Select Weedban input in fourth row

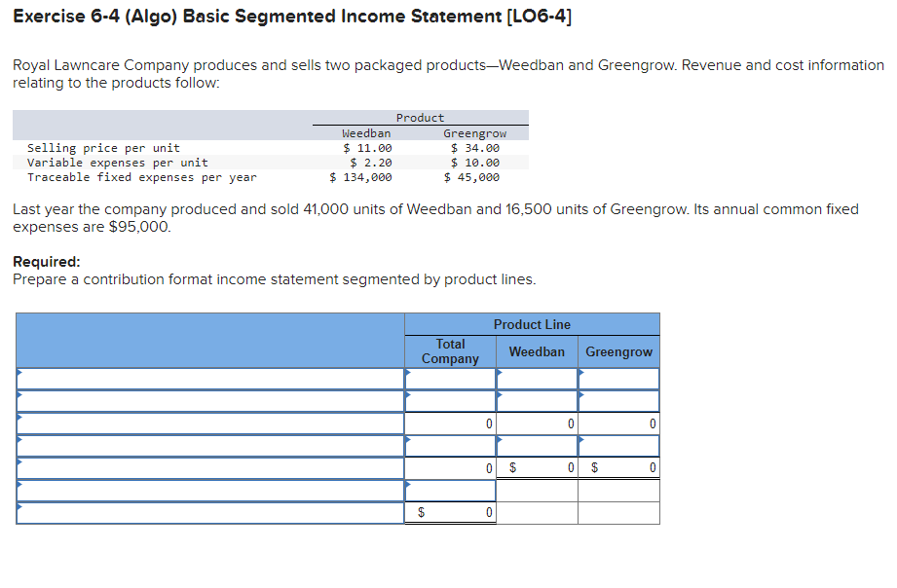537,446
